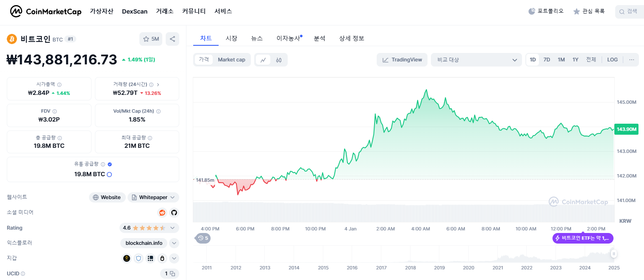Add Bitcoin to watchlist via star 5M button
The width and height of the screenshot is (644, 280).
[151, 39]
